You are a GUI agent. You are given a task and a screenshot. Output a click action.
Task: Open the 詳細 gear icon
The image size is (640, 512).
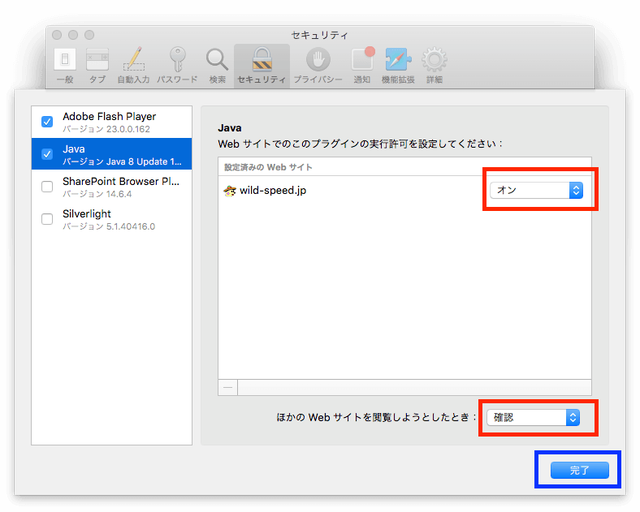pos(434,65)
